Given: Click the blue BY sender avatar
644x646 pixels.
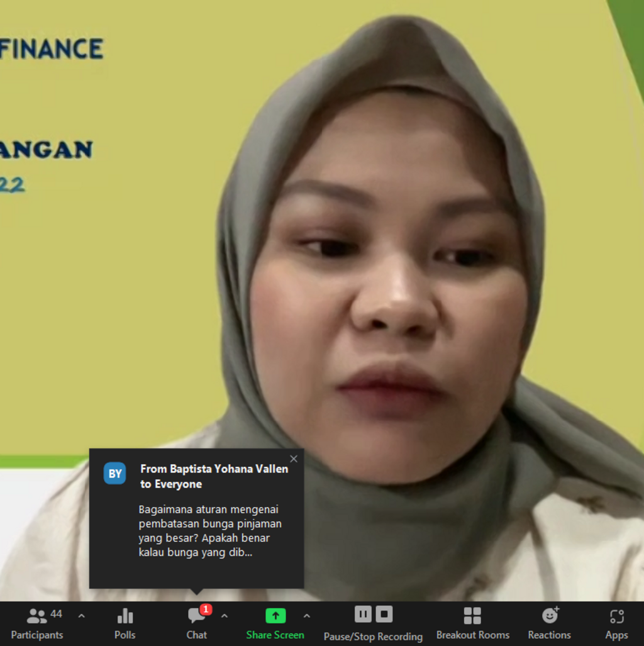Looking at the screenshot, I should pyautogui.click(x=115, y=474).
